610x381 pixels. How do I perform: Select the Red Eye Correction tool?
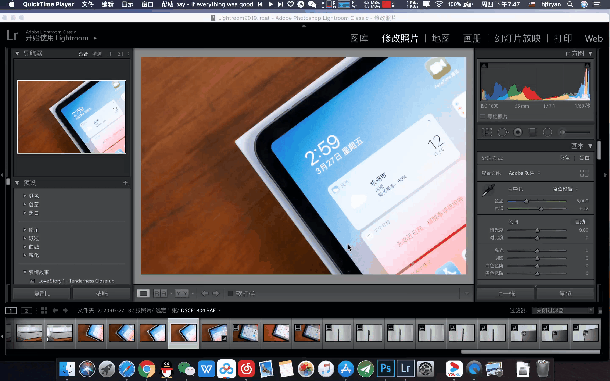click(518, 132)
